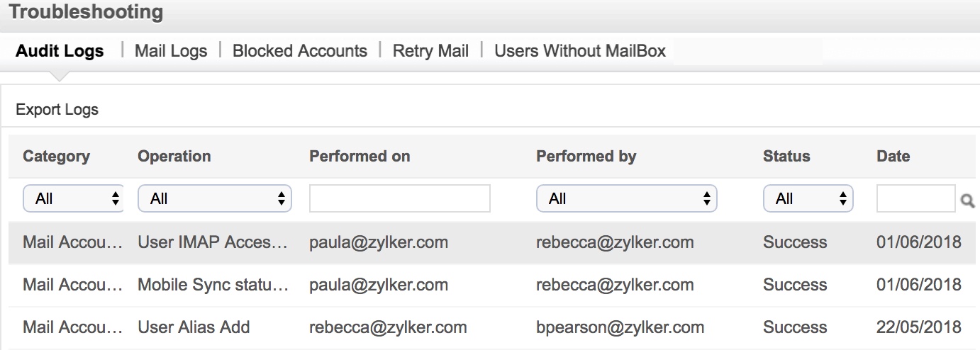Click the Date column header
Image resolution: width=980 pixels, height=350 pixels.
(x=893, y=157)
